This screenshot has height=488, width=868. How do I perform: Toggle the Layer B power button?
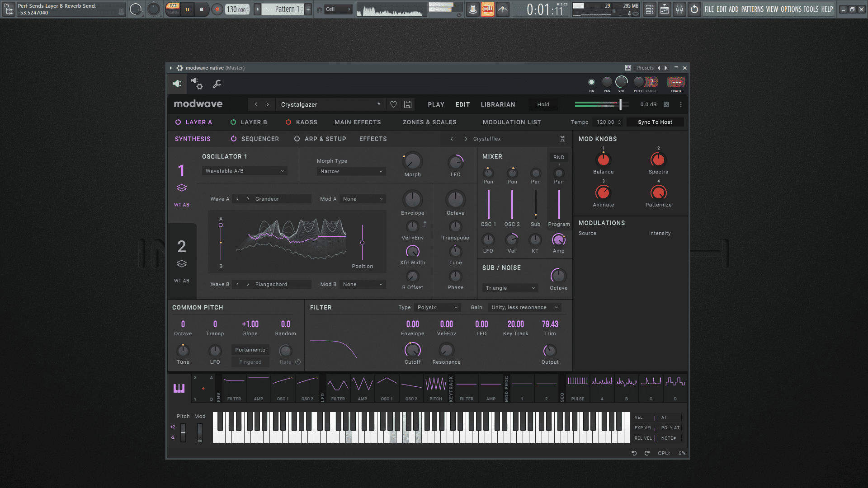coord(233,122)
